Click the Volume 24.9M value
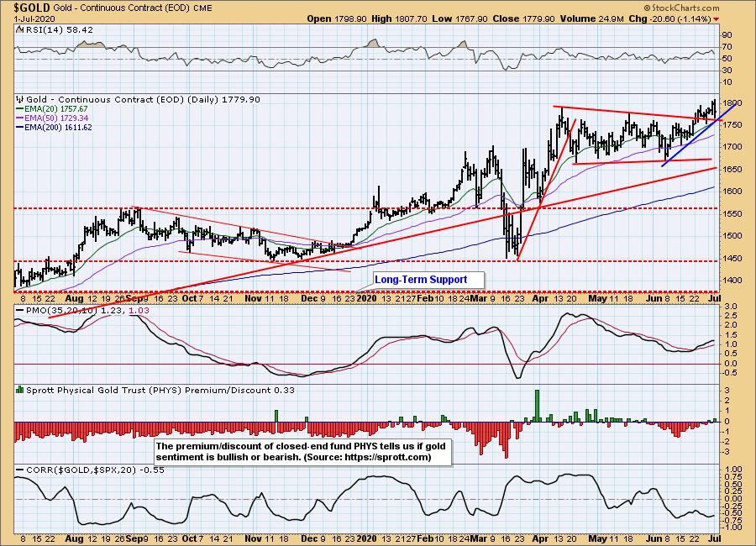Viewport: 756px width, 546px height. click(x=593, y=18)
